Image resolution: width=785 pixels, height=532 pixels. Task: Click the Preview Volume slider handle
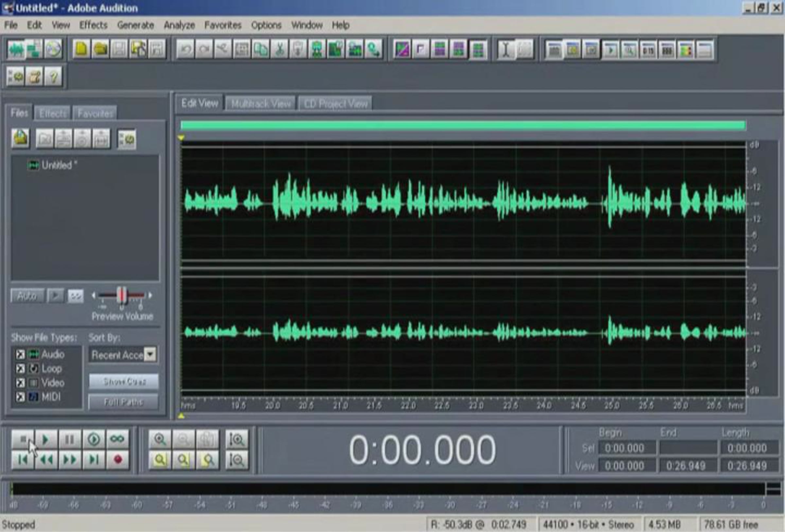pos(122,295)
